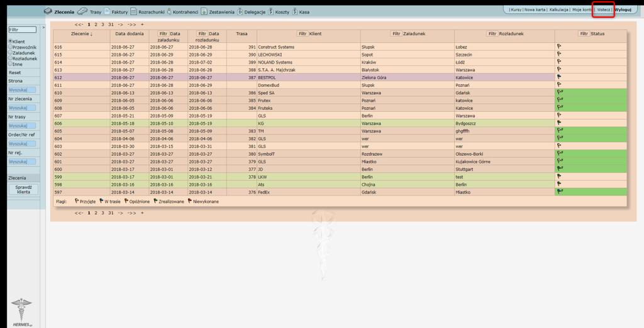Click the Faktury document icon

tap(107, 11)
